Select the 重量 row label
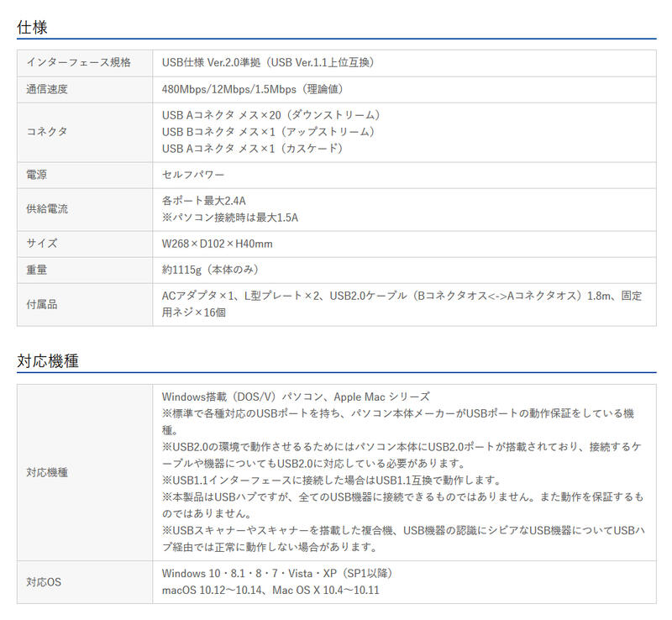 click(36, 270)
